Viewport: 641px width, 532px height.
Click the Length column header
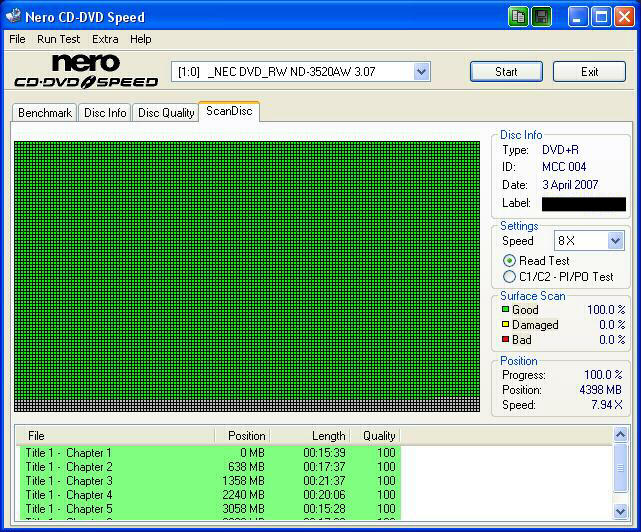309,436
